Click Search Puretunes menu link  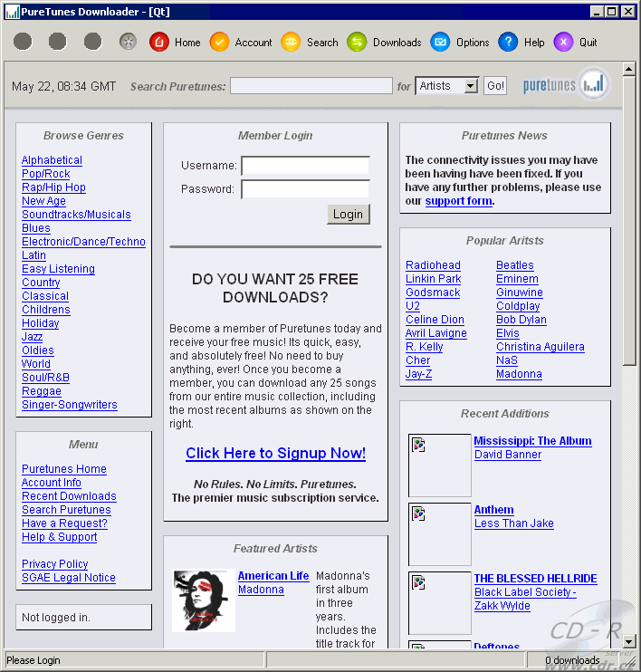pos(66,510)
